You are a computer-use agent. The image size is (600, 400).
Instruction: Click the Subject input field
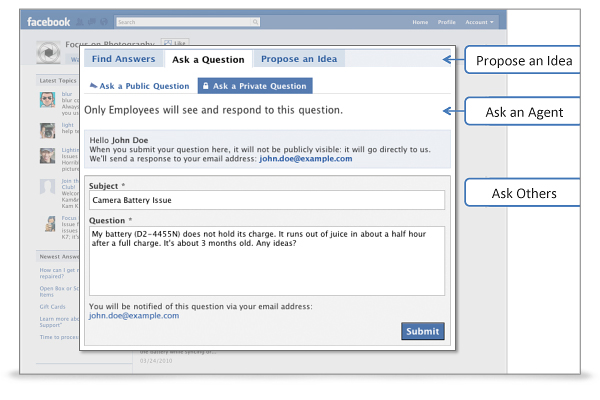coord(266,200)
